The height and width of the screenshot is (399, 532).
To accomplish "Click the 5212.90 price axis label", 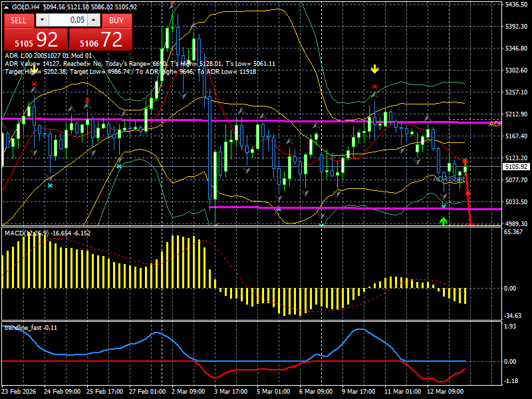I will point(516,114).
